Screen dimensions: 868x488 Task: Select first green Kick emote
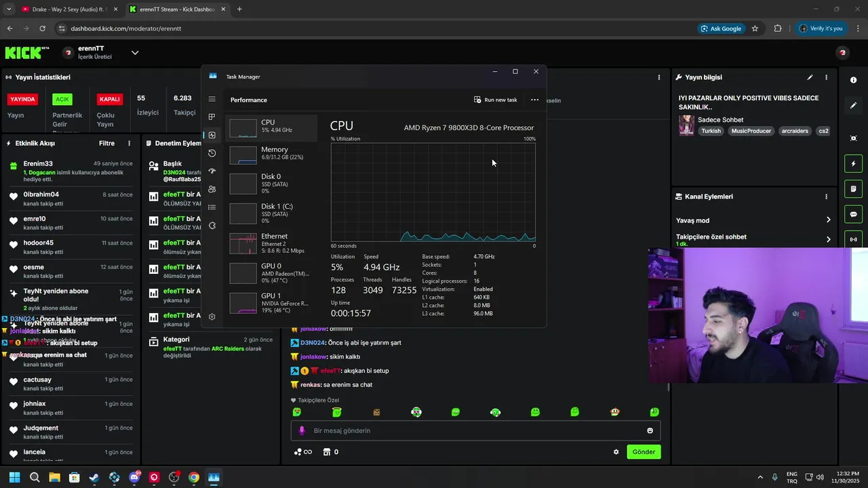coord(297,412)
